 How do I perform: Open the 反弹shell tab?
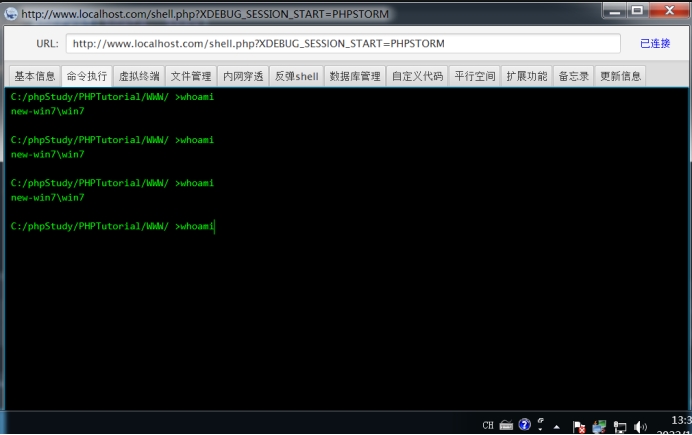click(x=296, y=76)
